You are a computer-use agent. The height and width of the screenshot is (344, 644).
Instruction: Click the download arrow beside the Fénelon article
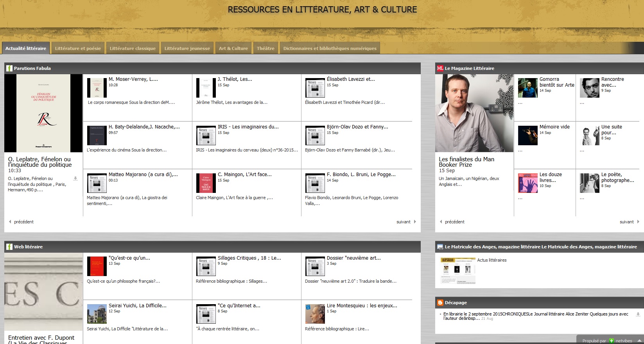[75, 178]
